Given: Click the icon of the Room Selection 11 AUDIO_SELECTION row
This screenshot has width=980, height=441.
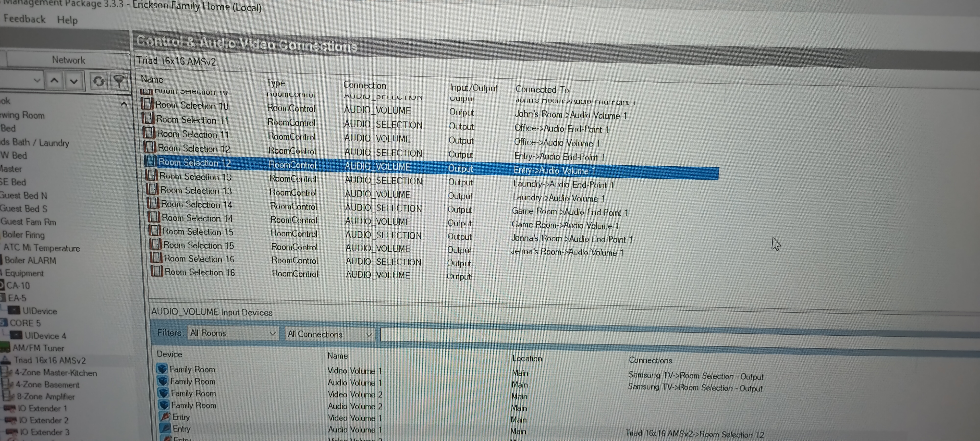Looking at the screenshot, I should click(x=147, y=118).
